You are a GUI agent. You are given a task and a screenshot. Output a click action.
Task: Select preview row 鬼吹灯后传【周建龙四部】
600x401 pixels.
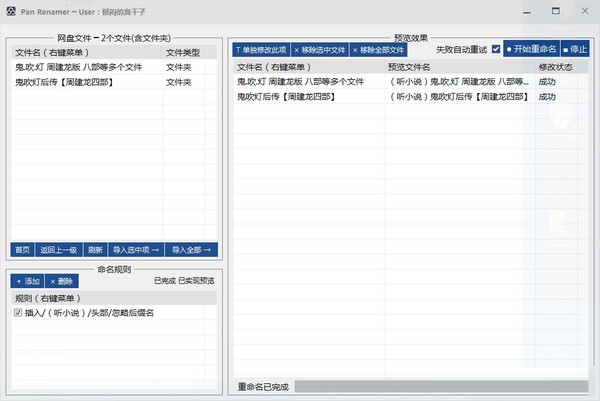pyautogui.click(x=286, y=97)
